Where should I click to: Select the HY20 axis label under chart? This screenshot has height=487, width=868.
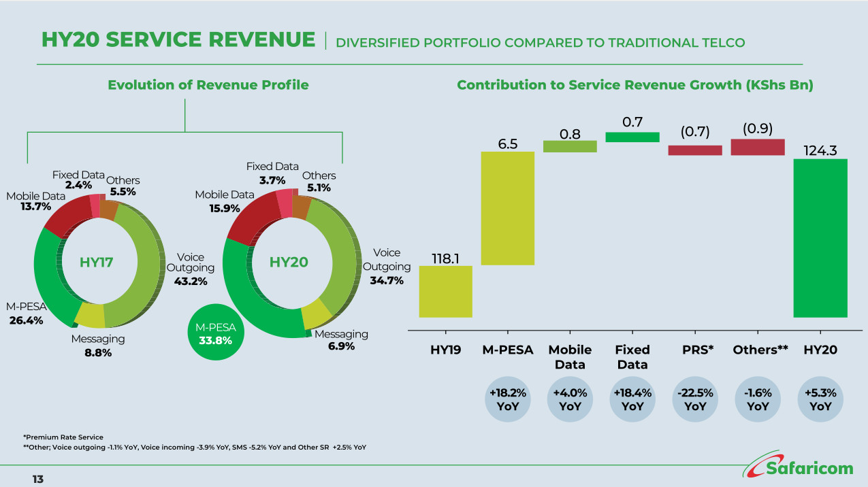(820, 350)
